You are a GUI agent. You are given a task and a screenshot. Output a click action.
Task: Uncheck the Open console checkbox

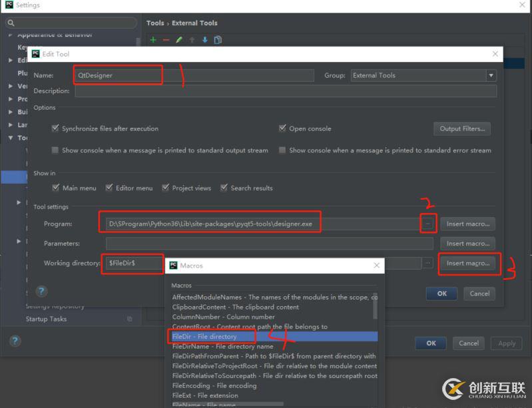[x=283, y=128]
